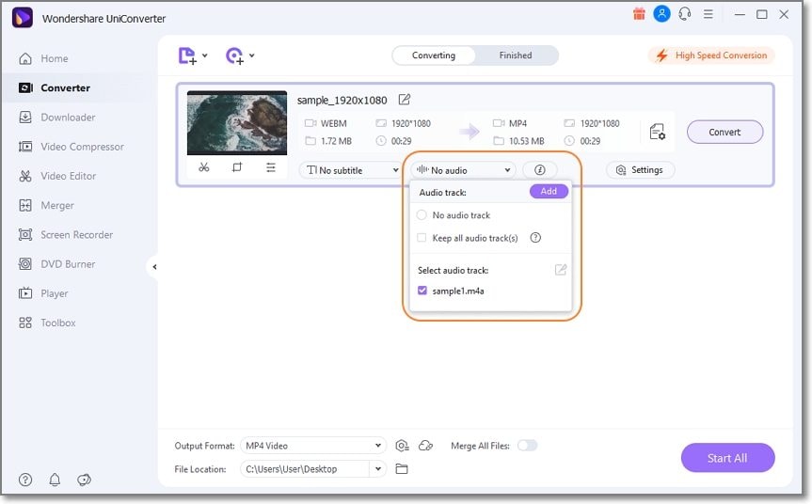Click the sample_1920x1080 file name
The image size is (812, 504).
pos(342,100)
